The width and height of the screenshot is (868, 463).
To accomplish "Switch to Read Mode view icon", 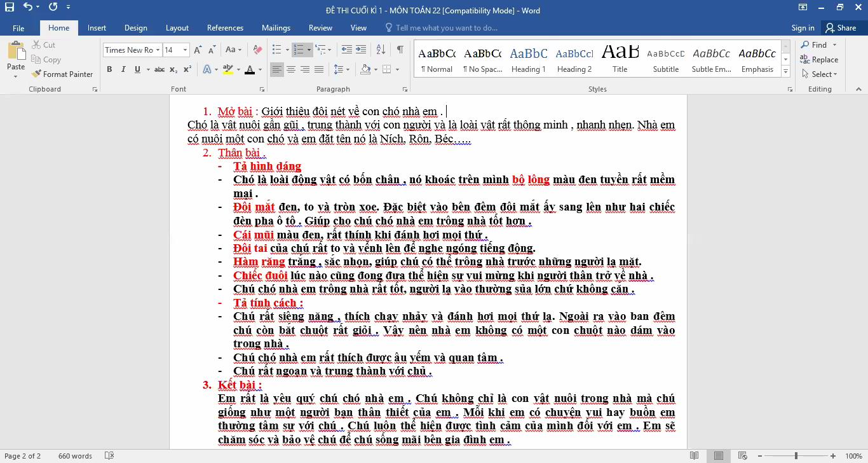I will tap(695, 456).
